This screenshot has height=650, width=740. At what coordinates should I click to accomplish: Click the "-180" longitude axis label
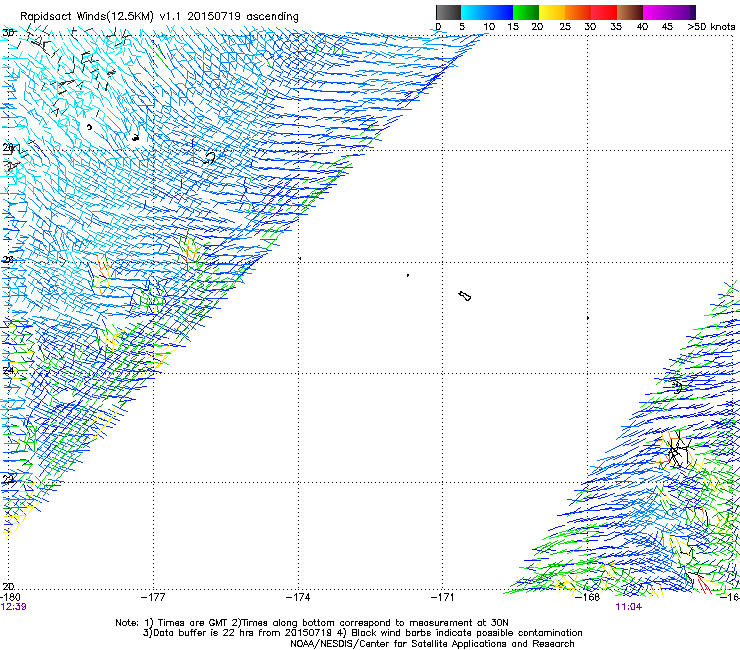click(x=10, y=597)
